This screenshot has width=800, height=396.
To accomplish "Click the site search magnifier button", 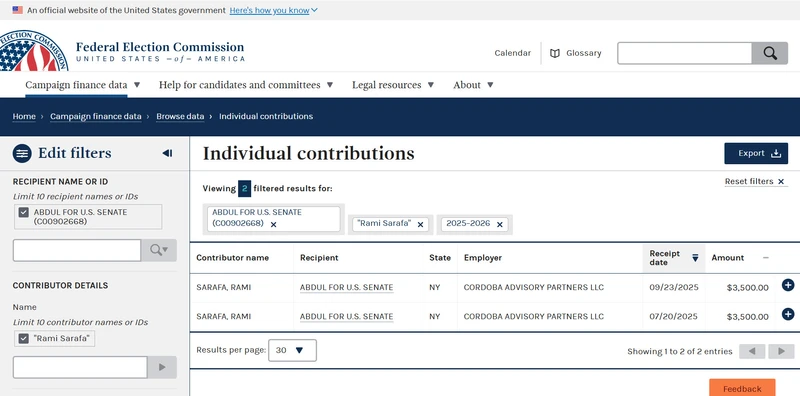I will (x=770, y=53).
